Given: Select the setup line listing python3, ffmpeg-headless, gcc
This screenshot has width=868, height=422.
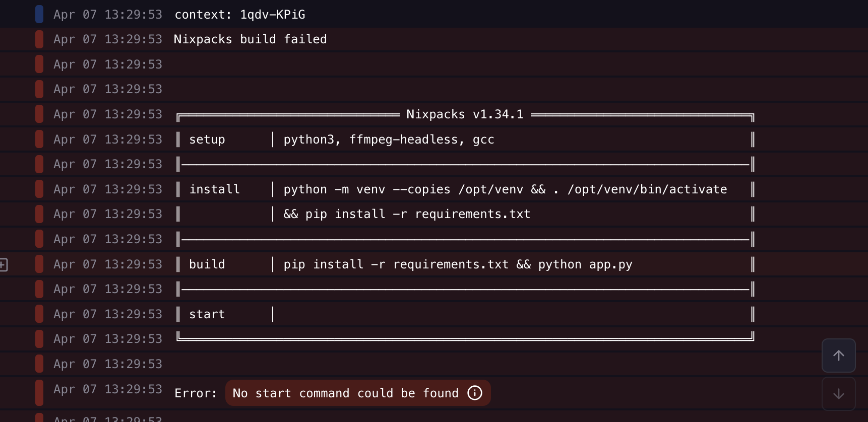Looking at the screenshot, I should 389,139.
